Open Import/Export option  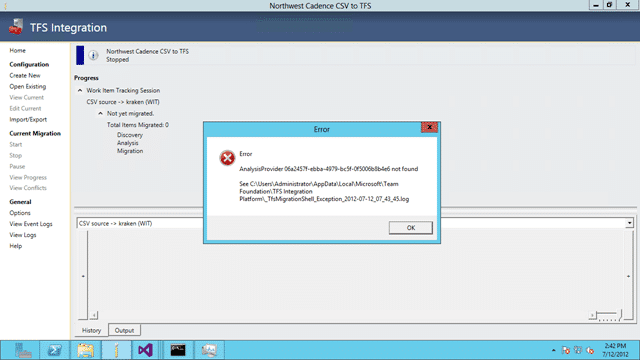click(x=28, y=120)
